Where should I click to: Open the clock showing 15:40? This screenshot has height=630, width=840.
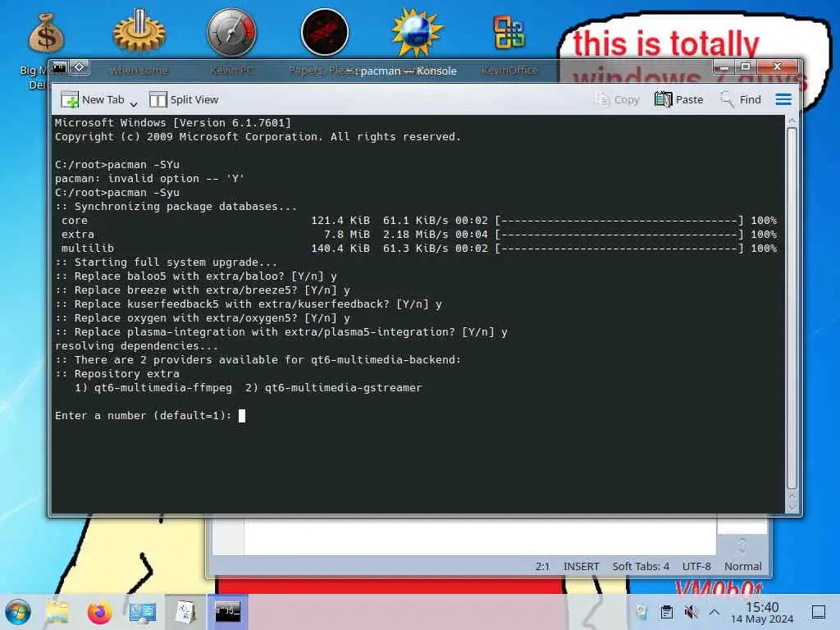(x=762, y=612)
